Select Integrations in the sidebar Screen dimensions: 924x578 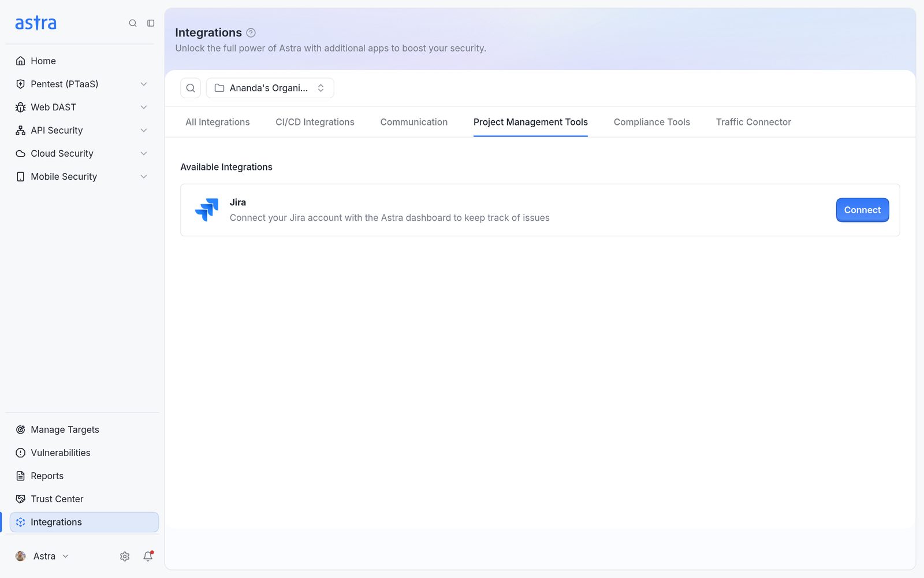coord(84,522)
